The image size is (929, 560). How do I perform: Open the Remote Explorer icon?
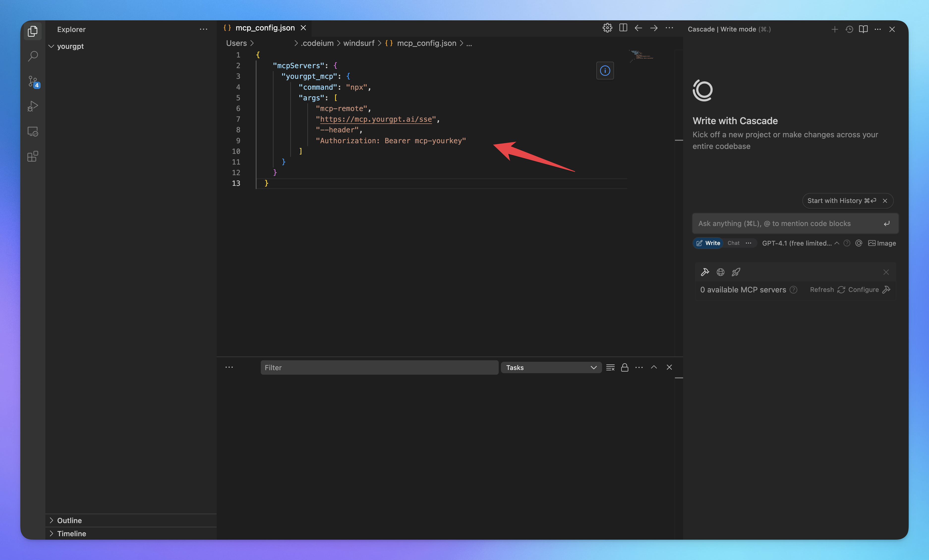coord(33,132)
